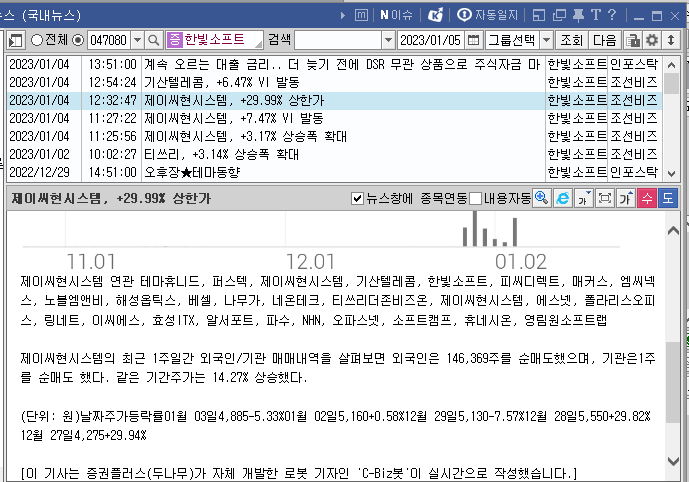Select news '제이씨현시스템, +29.99% 상한가' row

click(x=334, y=101)
